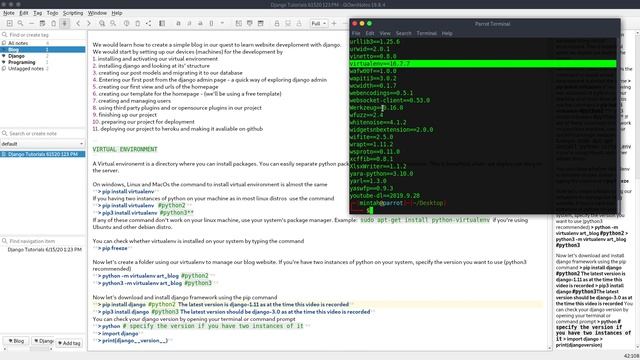Focus the Find or create tag field

43,35
